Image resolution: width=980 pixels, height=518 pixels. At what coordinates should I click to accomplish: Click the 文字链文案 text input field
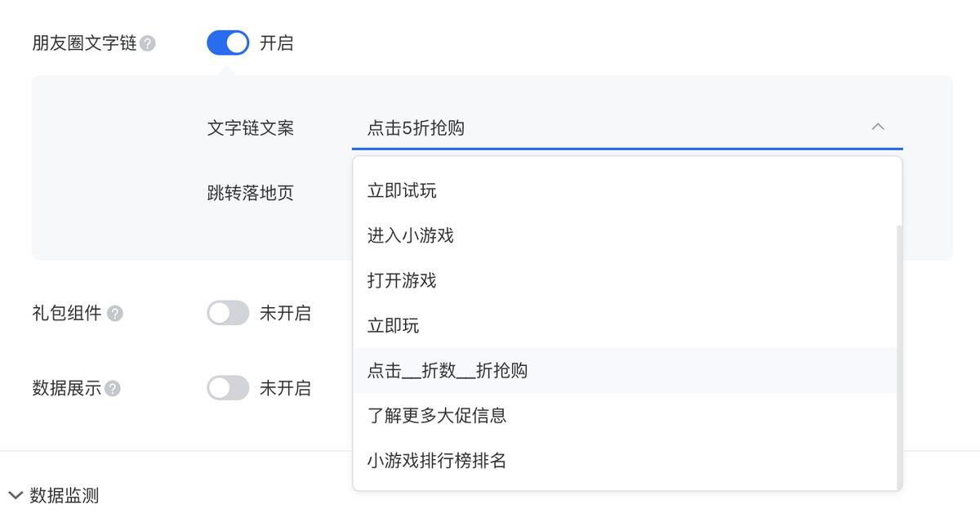(572, 127)
